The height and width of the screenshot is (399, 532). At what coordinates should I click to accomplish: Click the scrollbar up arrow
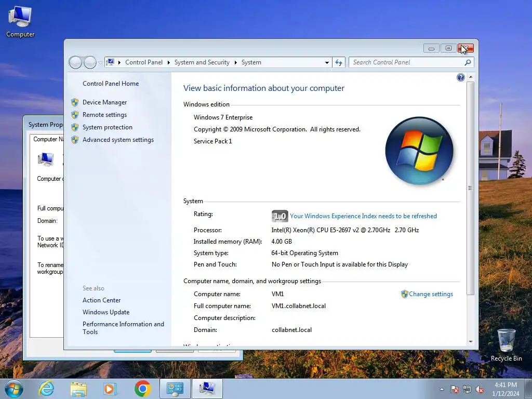[x=471, y=77]
